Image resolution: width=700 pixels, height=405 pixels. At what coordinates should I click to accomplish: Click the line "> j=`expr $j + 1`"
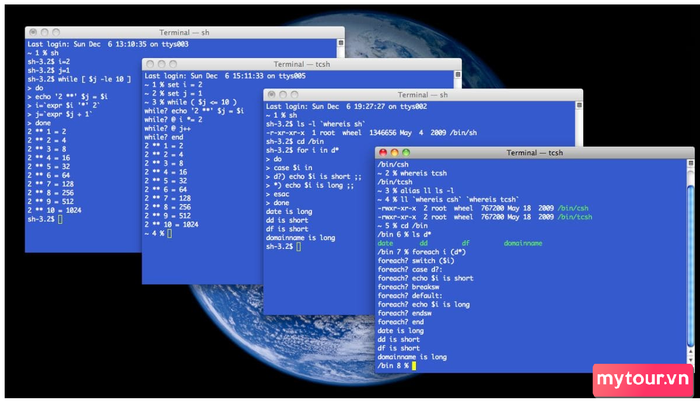click(x=60, y=114)
